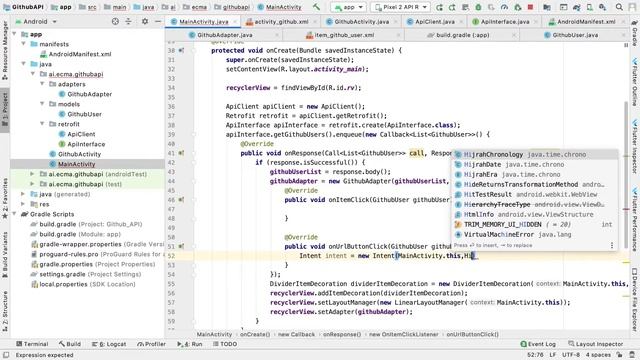Open the Profiler tool window
The image size is (640, 360).
point(151,344)
